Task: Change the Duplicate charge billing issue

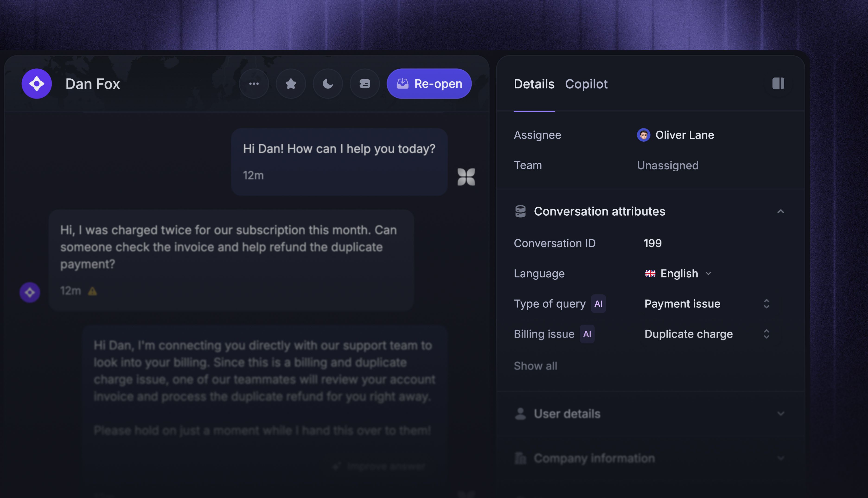Action: [707, 334]
